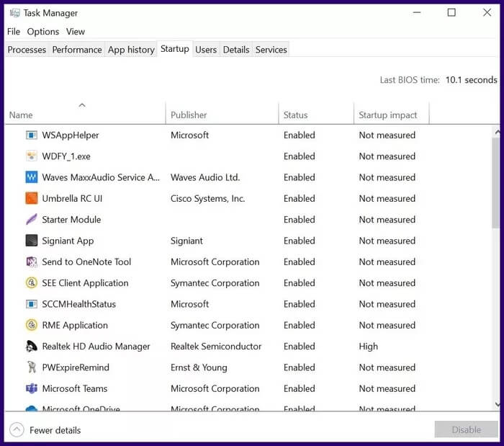This screenshot has height=446, width=504.
Task: Select the SCCMHealthStatus entry
Action: (x=78, y=304)
